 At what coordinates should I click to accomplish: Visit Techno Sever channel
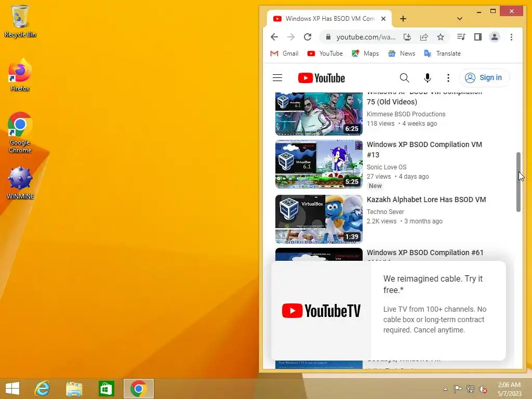(385, 212)
